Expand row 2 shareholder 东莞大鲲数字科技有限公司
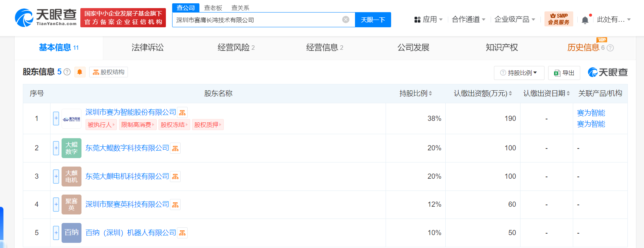Screen dimensions: 644x248 [x=56, y=148]
